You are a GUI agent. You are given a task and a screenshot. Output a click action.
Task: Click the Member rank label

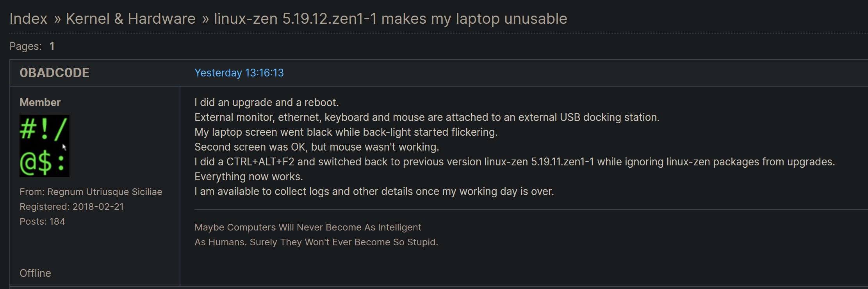(x=40, y=102)
